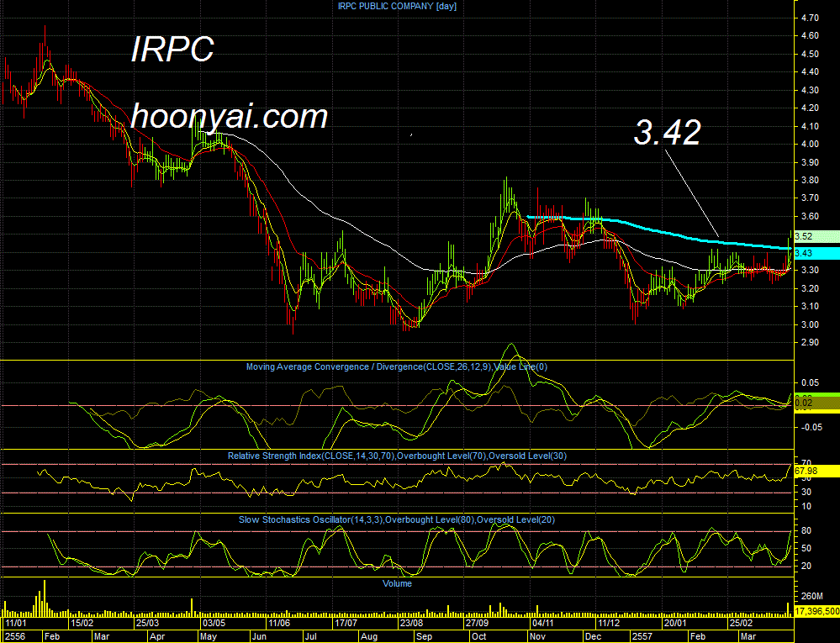Image resolution: width=840 pixels, height=643 pixels.
Task: Select the Sep month label
Action: tap(425, 636)
